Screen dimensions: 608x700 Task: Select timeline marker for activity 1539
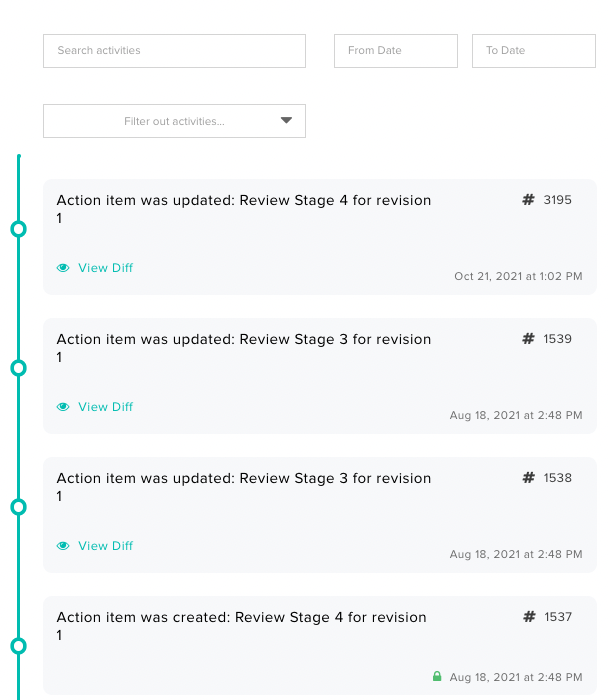[x=18, y=368]
